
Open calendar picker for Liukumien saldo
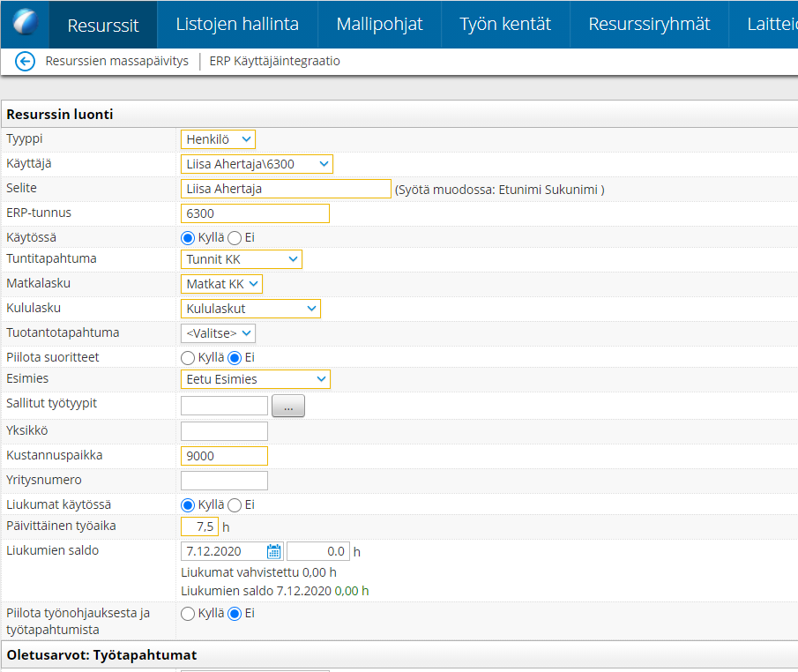(x=274, y=551)
